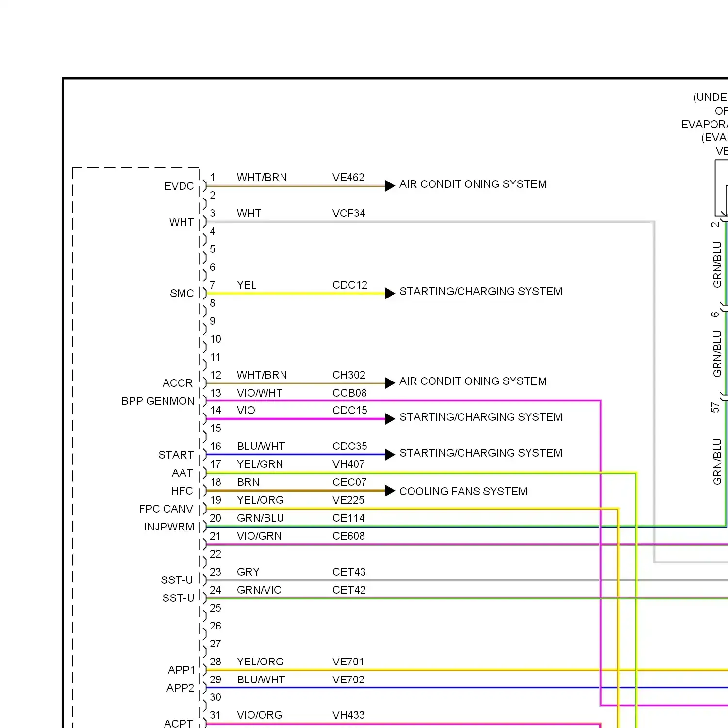Click the CDC12 circuit code
This screenshot has height=728, width=728.
pyautogui.click(x=350, y=285)
